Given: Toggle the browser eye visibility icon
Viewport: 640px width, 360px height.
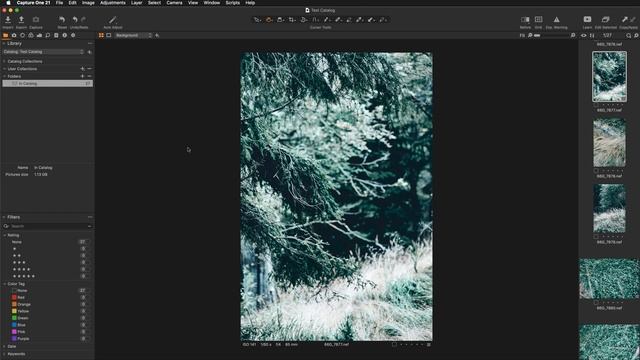Looking at the screenshot, I should tap(584, 36).
